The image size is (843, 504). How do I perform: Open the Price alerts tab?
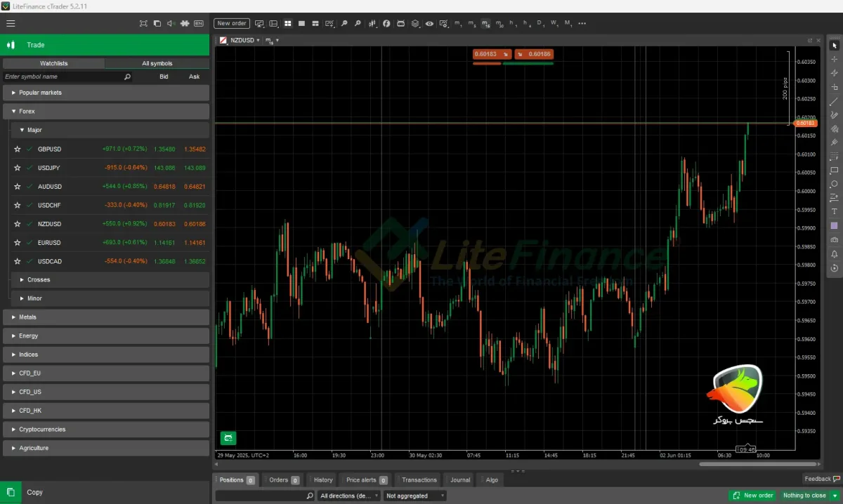(366, 480)
